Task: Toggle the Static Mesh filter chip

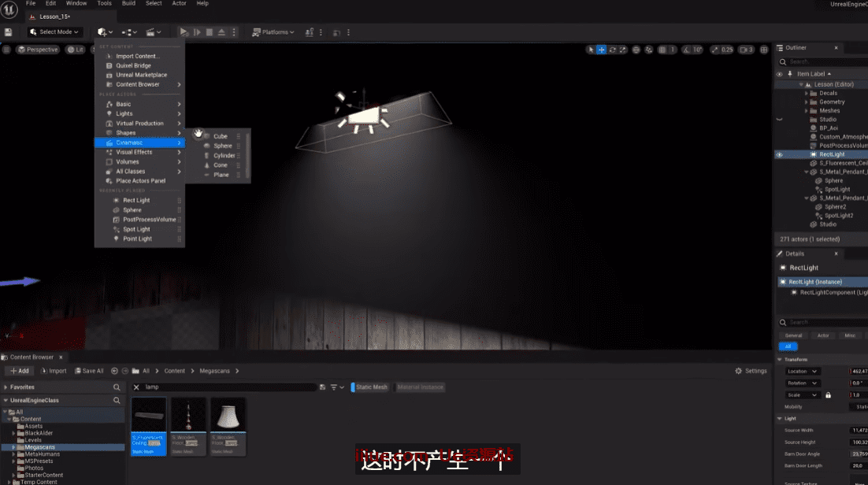Action: (369, 387)
